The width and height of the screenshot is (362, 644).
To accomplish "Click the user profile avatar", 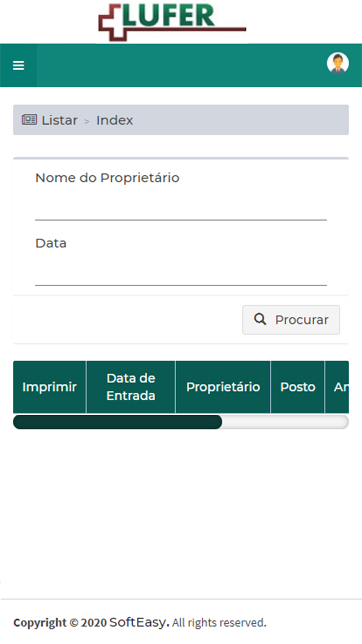I will pyautogui.click(x=337, y=64).
